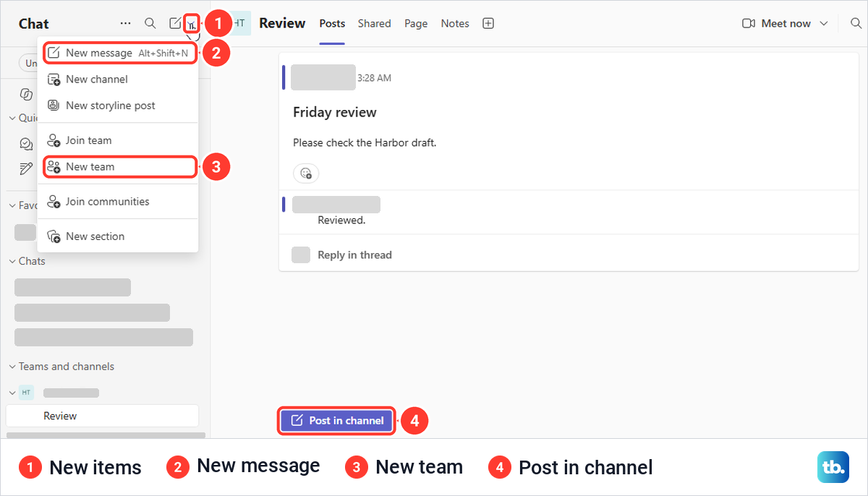This screenshot has height=496, width=868.
Task: Click the Reviewed. reply text
Action: click(x=341, y=220)
